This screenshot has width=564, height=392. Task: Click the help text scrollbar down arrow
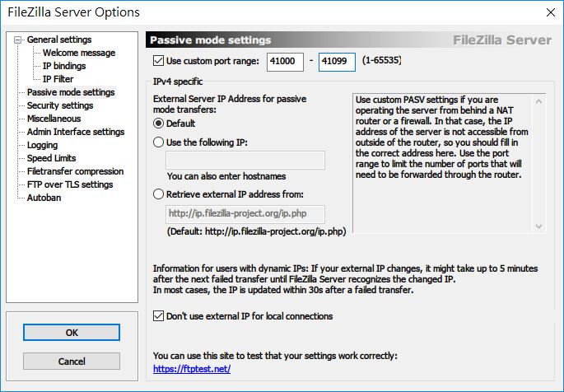tap(539, 226)
